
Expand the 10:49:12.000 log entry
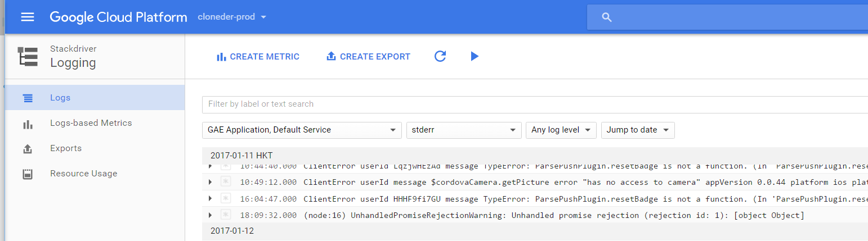(x=211, y=182)
